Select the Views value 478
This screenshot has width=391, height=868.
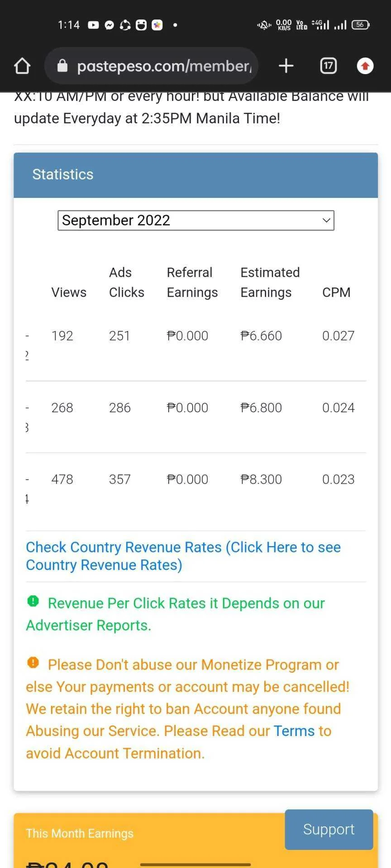(x=62, y=479)
